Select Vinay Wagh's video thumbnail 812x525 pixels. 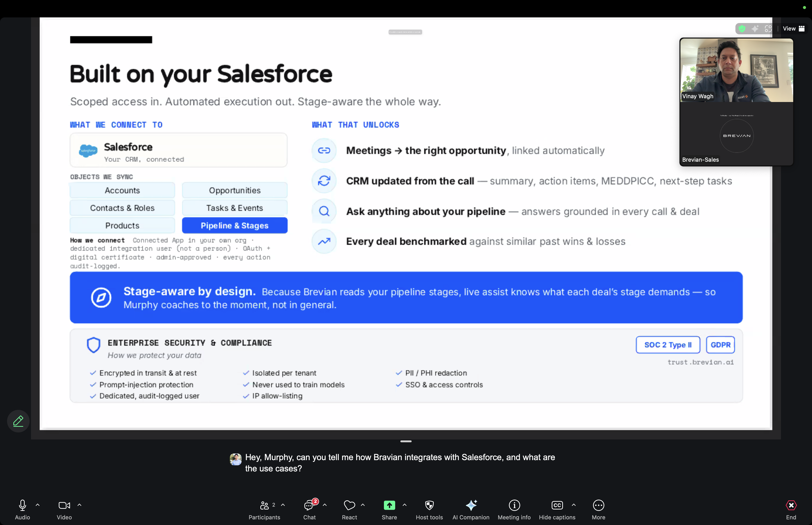coord(736,70)
